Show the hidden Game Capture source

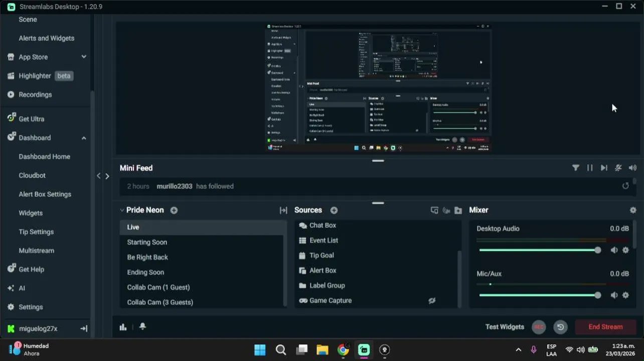432,300
